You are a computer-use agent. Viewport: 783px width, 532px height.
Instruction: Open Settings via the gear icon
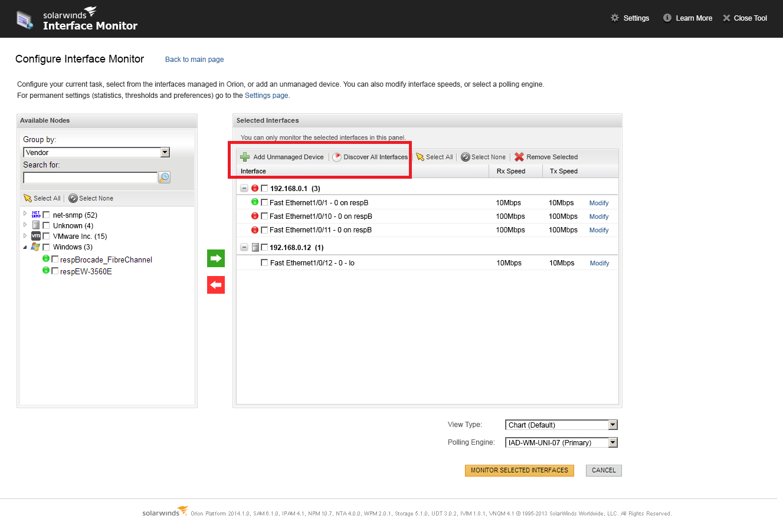pos(615,18)
